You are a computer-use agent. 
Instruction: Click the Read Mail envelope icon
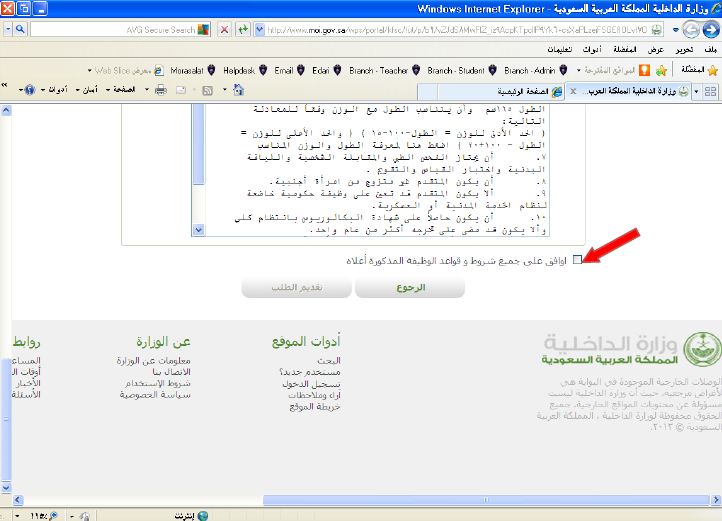pos(182,91)
